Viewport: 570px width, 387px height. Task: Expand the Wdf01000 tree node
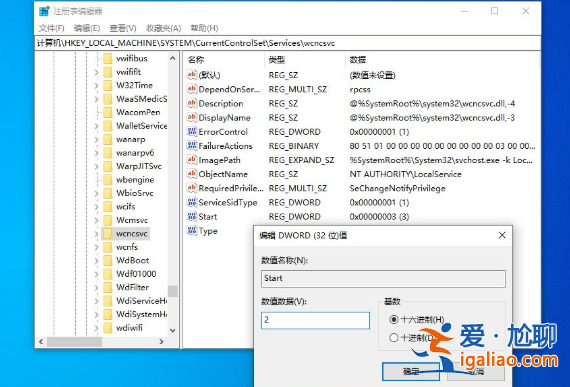(96, 274)
